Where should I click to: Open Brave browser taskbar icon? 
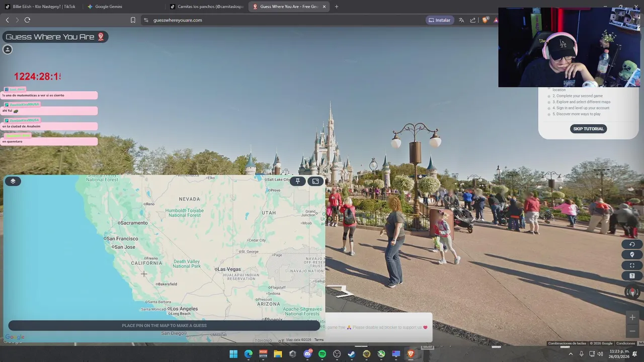click(x=411, y=354)
